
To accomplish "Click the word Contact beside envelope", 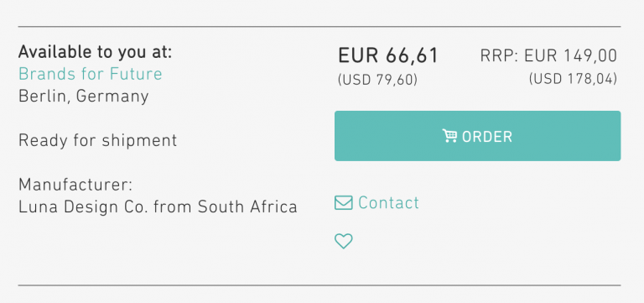I will 388,202.
